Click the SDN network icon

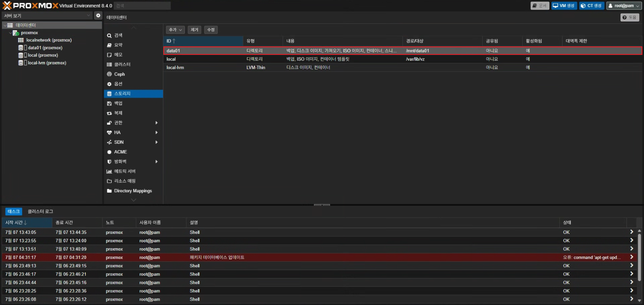click(109, 142)
